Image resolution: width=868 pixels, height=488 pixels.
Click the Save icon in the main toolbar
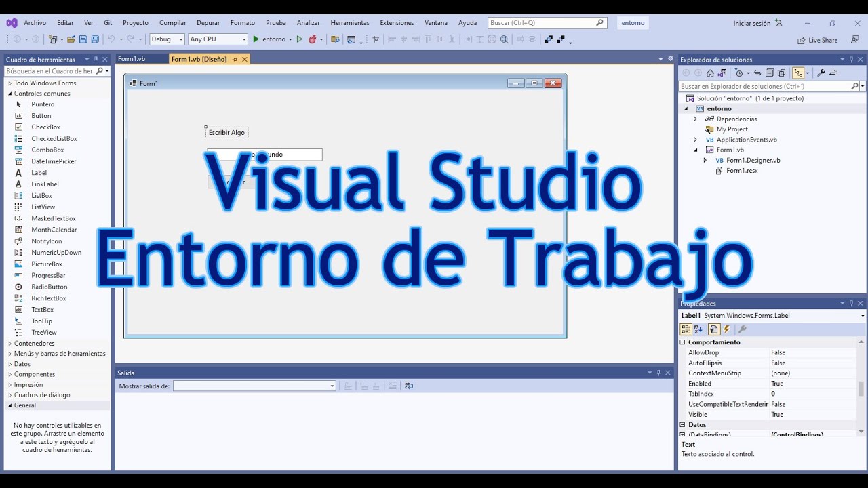pos(83,39)
